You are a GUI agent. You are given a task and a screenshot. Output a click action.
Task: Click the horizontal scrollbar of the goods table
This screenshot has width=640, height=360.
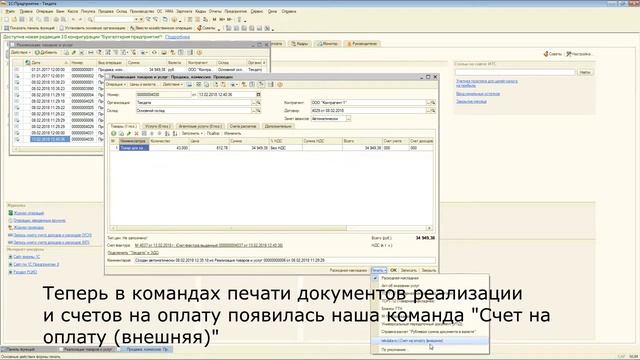pos(271,228)
